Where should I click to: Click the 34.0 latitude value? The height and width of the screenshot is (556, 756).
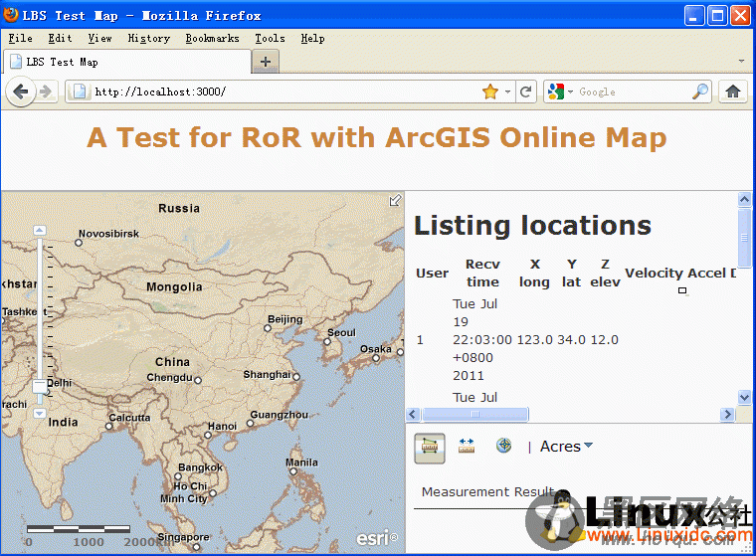pyautogui.click(x=571, y=340)
